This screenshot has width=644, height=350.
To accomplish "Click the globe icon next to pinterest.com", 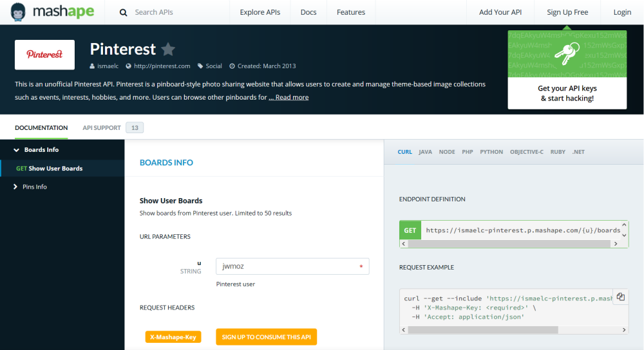I will point(129,66).
